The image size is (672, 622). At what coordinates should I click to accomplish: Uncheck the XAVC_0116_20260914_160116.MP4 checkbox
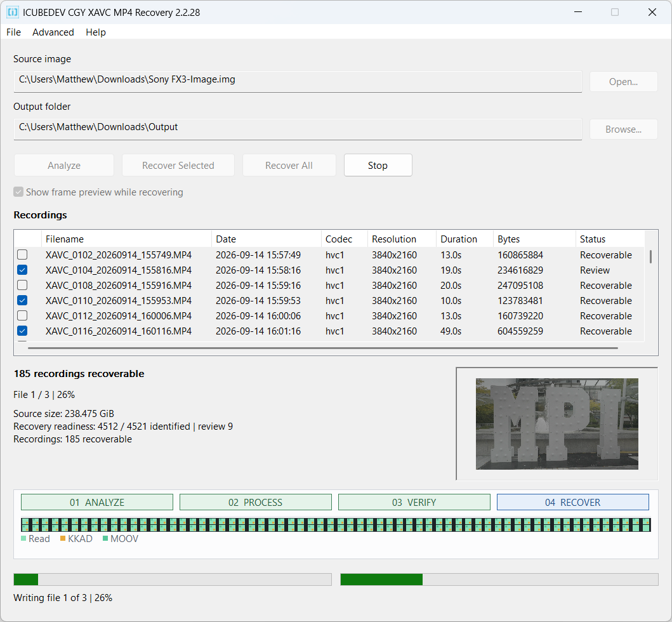(22, 331)
